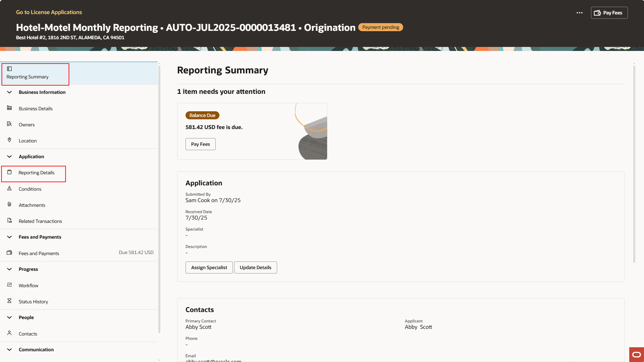This screenshot has height=362, width=644.
Task: Click the main content vertical scrollbar
Action: click(634, 164)
